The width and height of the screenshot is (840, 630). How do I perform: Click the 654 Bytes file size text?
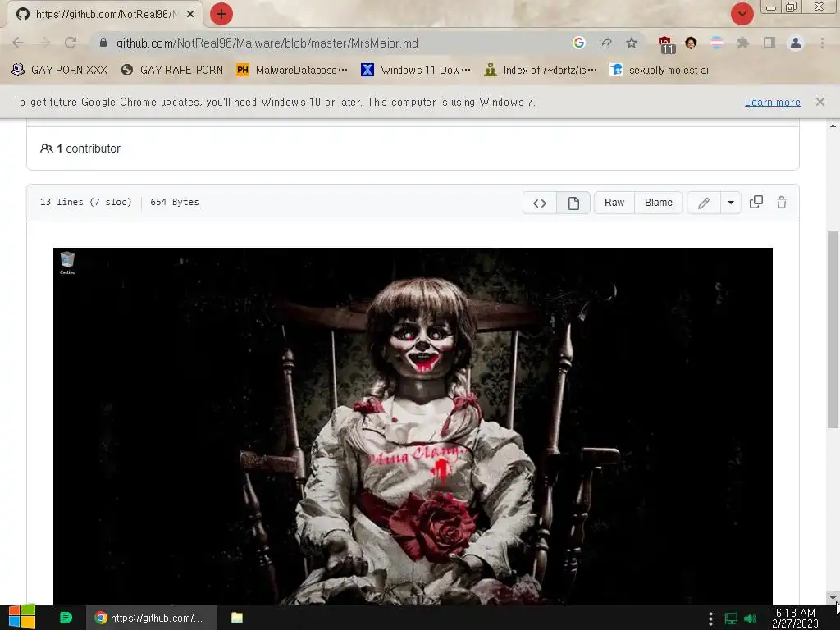coord(175,202)
